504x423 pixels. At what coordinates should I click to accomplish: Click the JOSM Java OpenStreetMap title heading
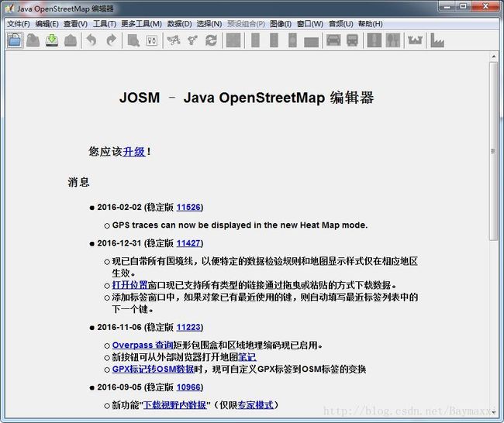(x=247, y=98)
